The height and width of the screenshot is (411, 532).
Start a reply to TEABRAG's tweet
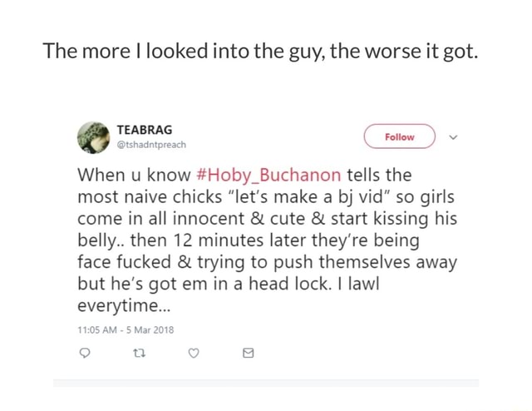tap(85, 354)
